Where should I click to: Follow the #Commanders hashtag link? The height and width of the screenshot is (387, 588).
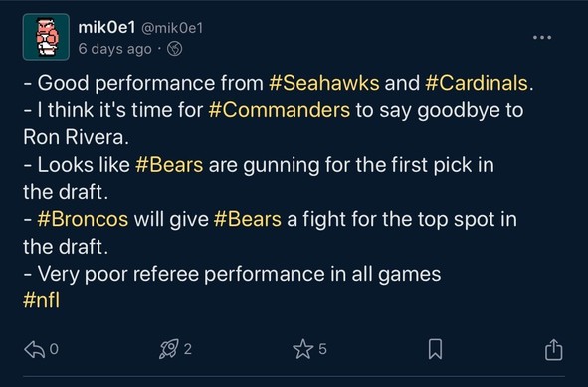click(279, 110)
